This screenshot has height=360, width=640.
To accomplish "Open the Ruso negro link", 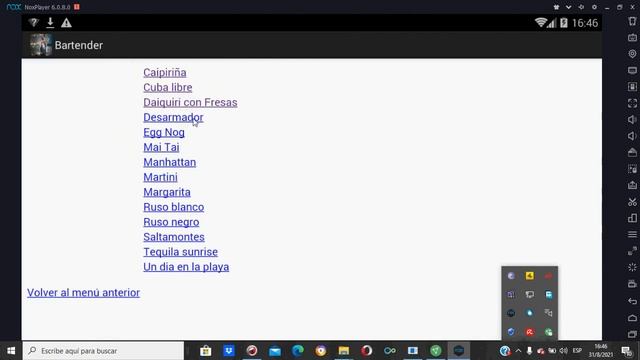I will [171, 222].
